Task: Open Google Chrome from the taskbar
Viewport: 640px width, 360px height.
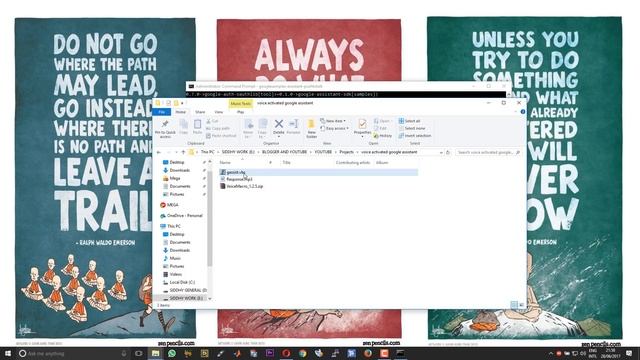Action: pos(302,353)
